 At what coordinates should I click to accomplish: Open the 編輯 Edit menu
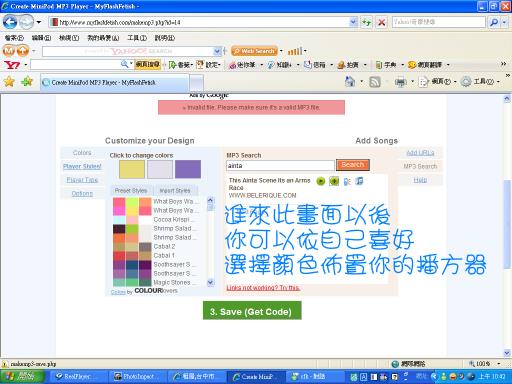click(41, 38)
